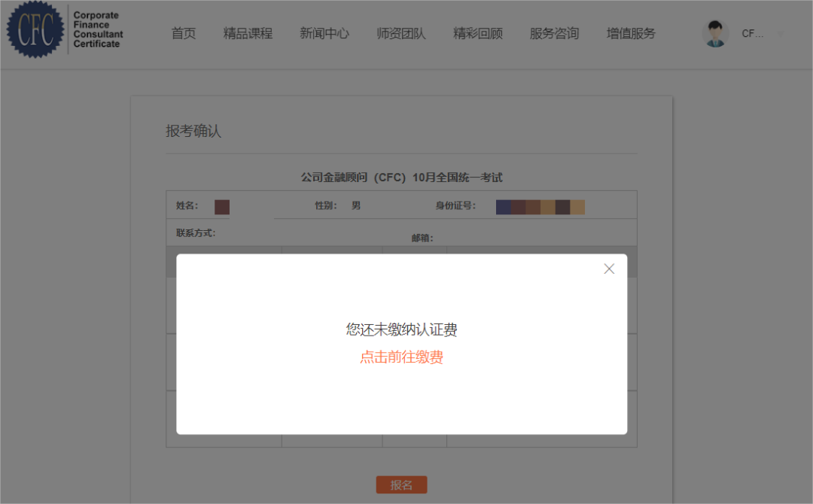
Task: Open the 首页 home menu item
Action: tap(184, 34)
